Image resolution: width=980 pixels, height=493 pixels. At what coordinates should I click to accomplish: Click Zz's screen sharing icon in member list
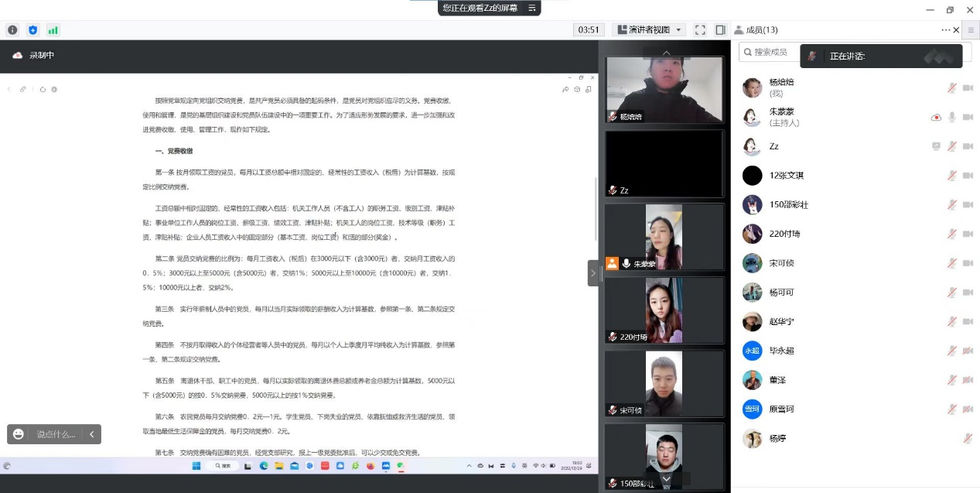tap(936, 146)
